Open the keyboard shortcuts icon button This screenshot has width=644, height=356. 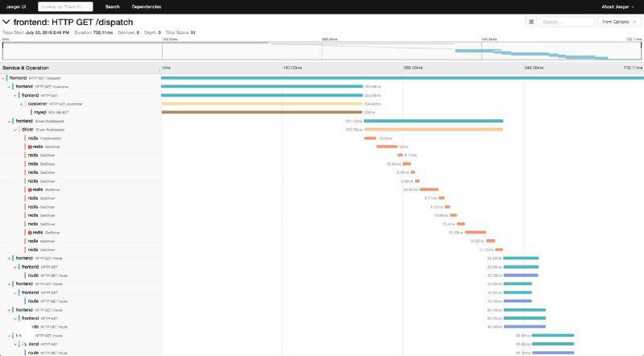coord(531,22)
